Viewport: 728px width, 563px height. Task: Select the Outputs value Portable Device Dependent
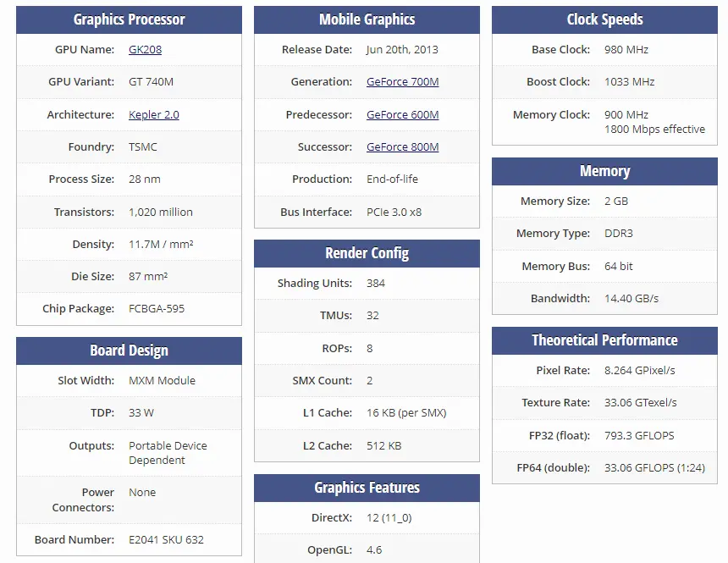coord(168,453)
